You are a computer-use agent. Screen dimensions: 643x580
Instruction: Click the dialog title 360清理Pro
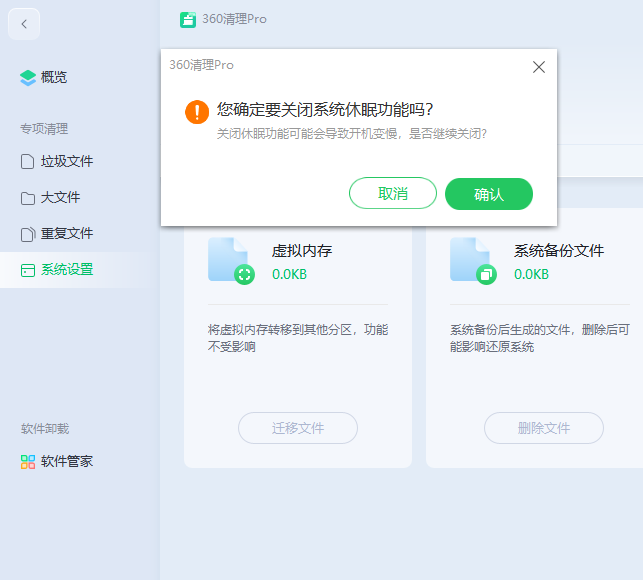pos(201,65)
